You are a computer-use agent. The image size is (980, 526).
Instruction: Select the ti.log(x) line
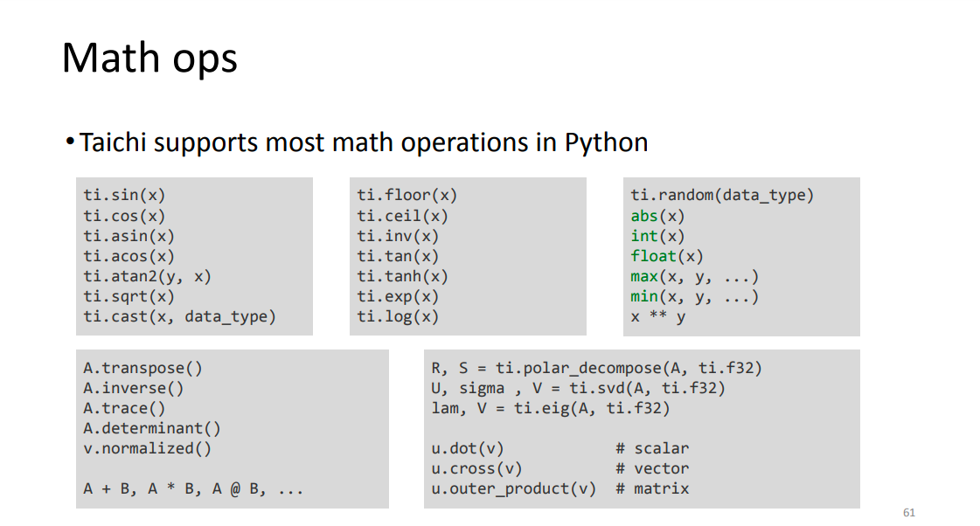[398, 317]
